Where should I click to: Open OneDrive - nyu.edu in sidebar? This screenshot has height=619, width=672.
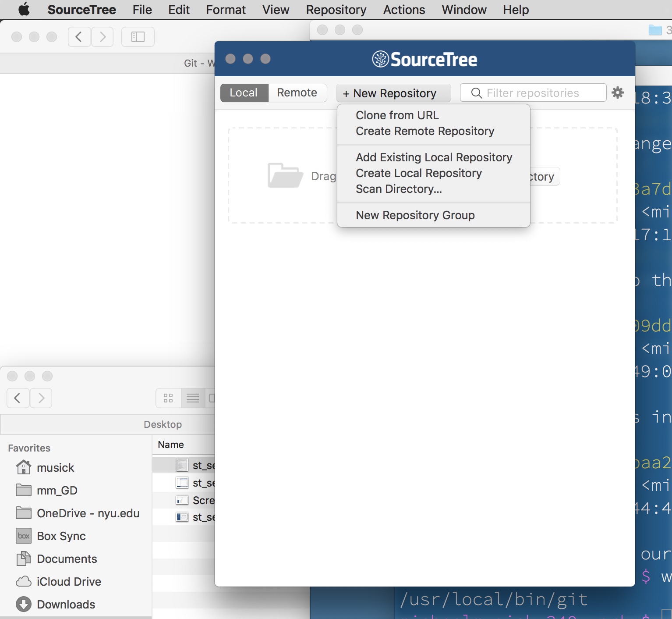[78, 513]
